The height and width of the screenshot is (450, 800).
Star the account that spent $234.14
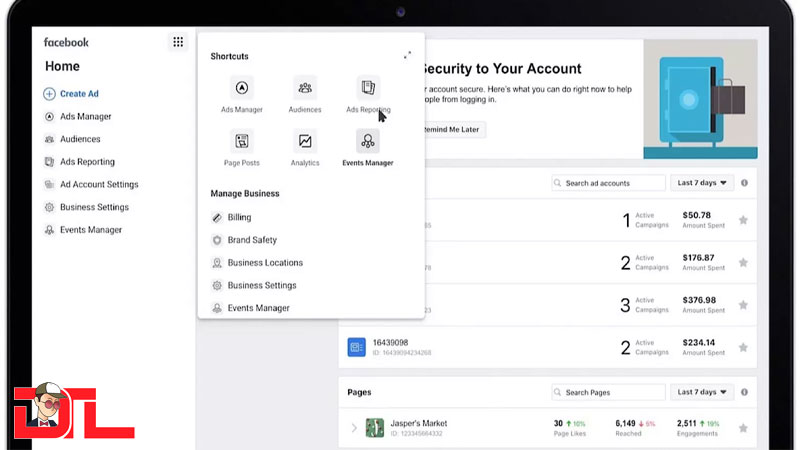tap(743, 347)
